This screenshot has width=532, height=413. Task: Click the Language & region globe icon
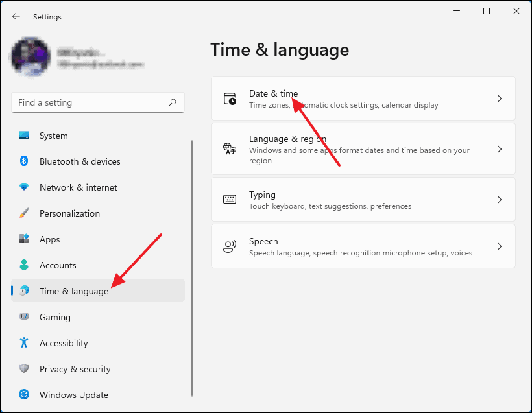tap(230, 148)
